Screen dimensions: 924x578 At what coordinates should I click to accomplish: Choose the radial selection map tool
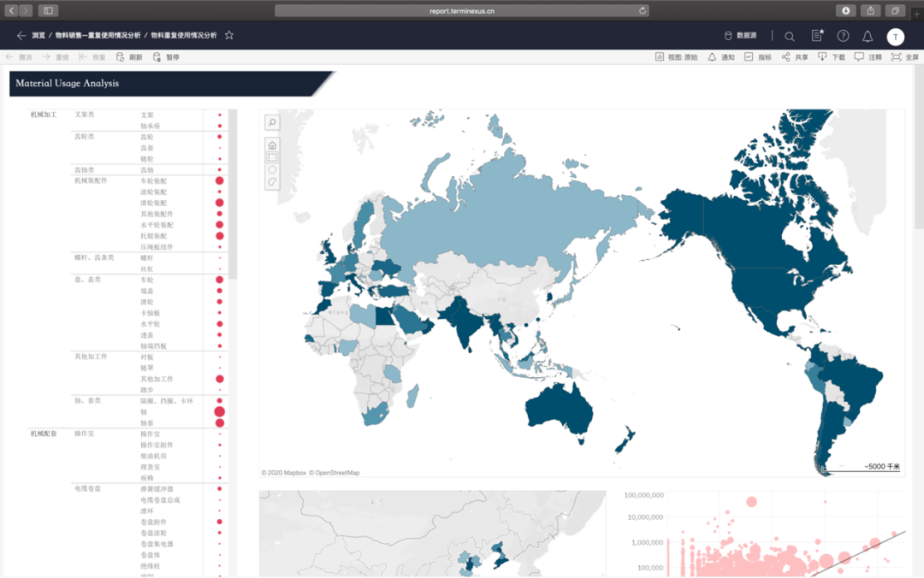tap(272, 169)
